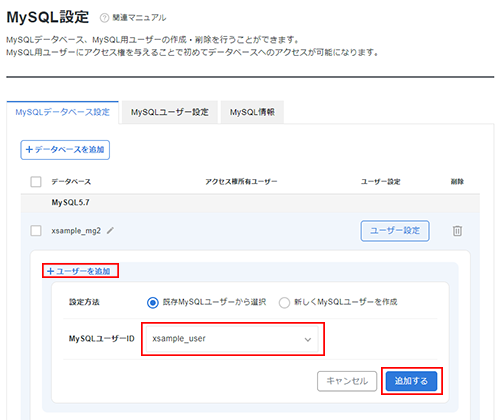Check the xsample_mg2 row checkbox
Image resolution: width=500 pixels, height=420 pixels.
coord(36,231)
